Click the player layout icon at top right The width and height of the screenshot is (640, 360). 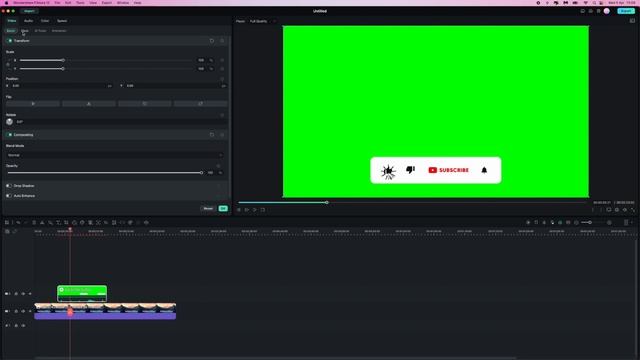[x=632, y=21]
